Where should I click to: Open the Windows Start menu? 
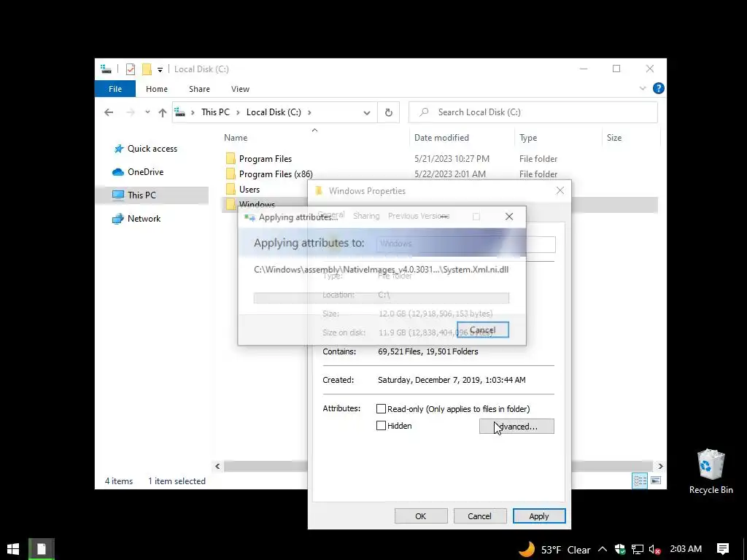13,549
